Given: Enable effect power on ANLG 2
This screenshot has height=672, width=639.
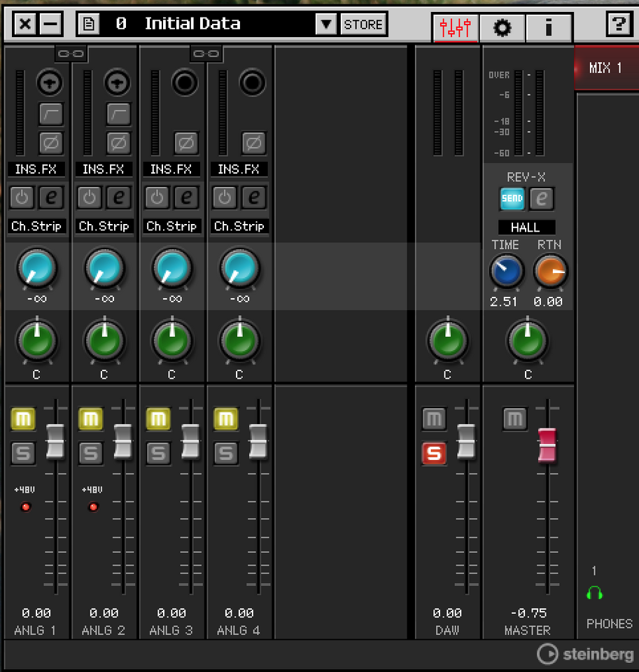Looking at the screenshot, I should coord(90,197).
